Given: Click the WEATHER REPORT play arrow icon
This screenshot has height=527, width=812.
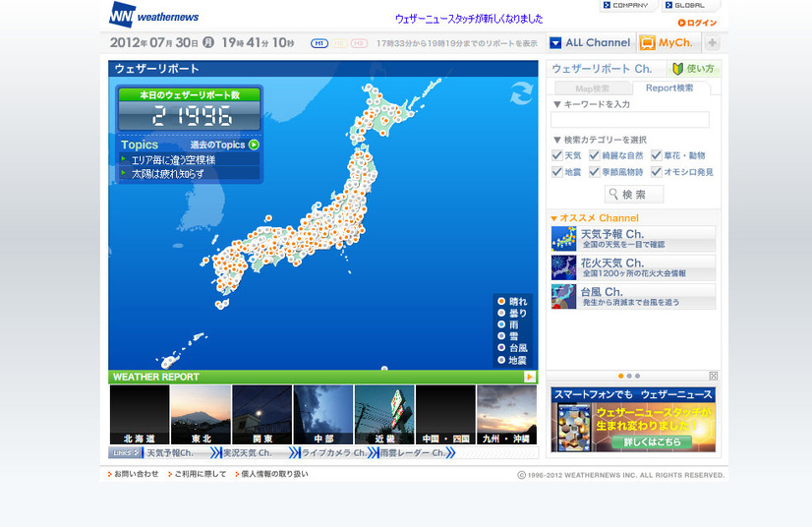Looking at the screenshot, I should [x=530, y=377].
